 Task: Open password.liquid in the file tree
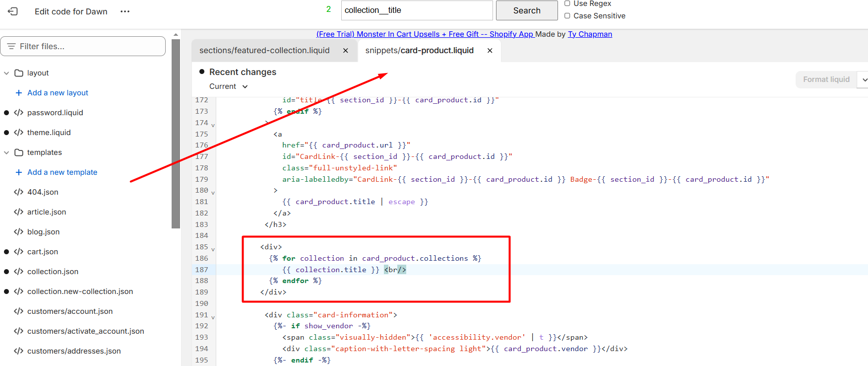[x=55, y=113]
